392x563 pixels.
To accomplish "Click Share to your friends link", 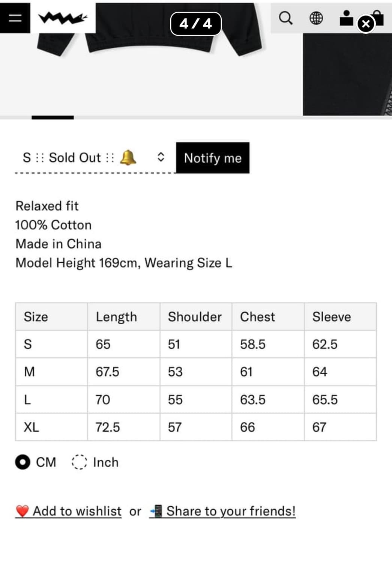I will click(231, 511).
